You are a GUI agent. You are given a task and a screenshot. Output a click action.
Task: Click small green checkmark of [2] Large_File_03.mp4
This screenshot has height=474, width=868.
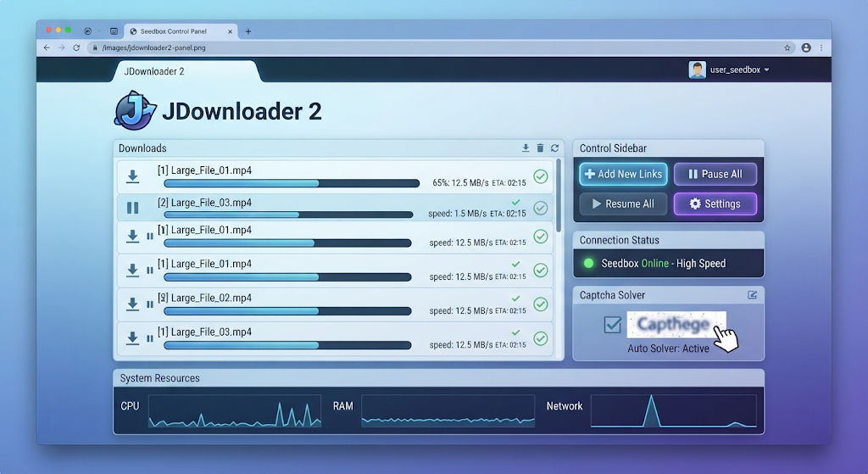tap(516, 202)
